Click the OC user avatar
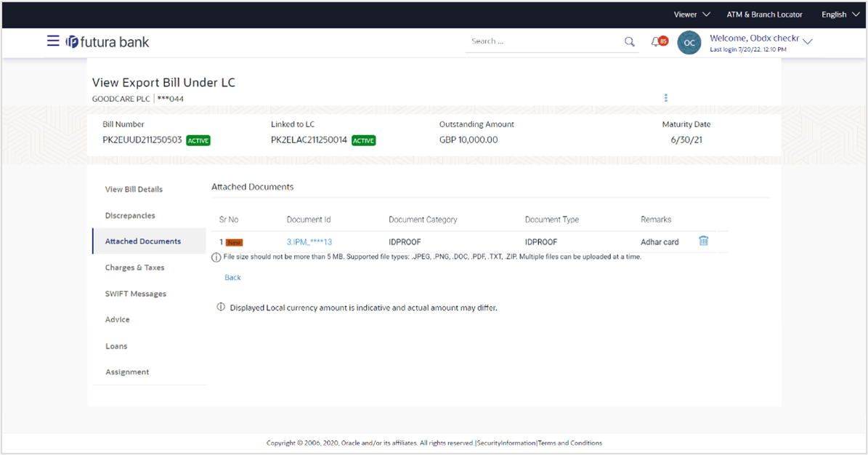The width and height of the screenshot is (868, 455). coord(689,43)
